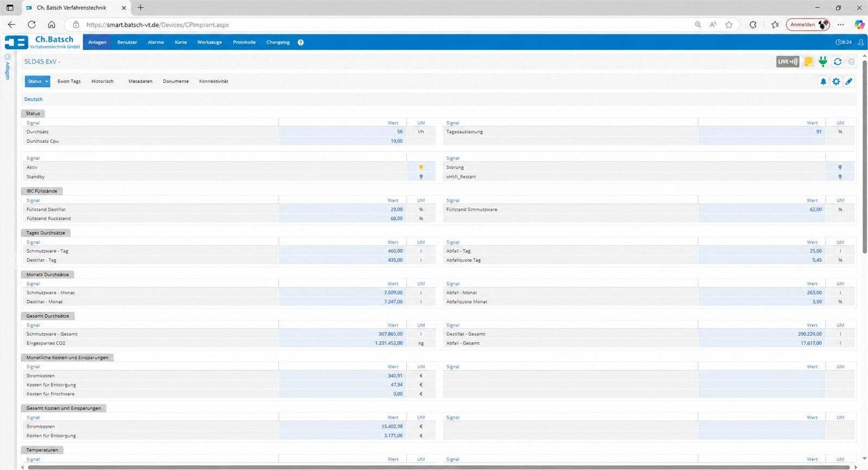Image resolution: width=868 pixels, height=470 pixels.
Task: Open alarm notifications bell icon
Action: pyautogui.click(x=823, y=81)
